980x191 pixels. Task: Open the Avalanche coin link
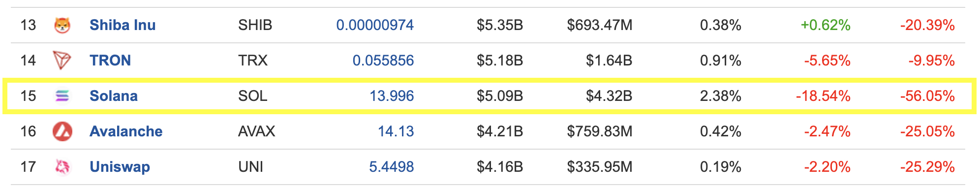pos(126,131)
